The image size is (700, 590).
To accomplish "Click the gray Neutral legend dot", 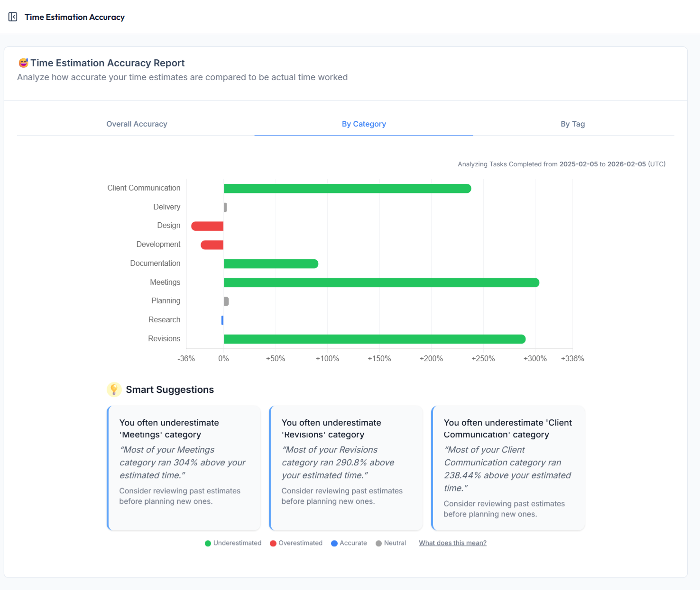I will tap(378, 544).
